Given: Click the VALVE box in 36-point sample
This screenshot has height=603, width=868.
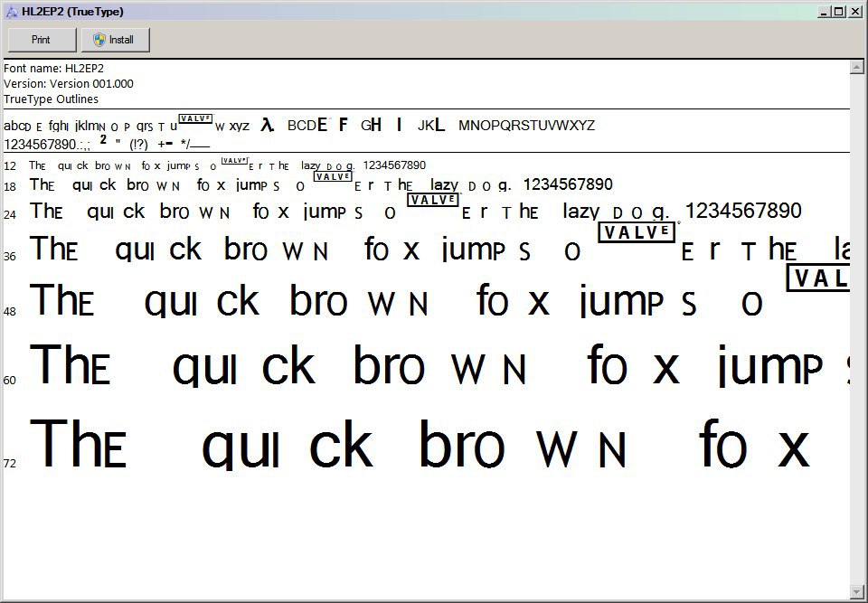Looking at the screenshot, I should 637,232.
